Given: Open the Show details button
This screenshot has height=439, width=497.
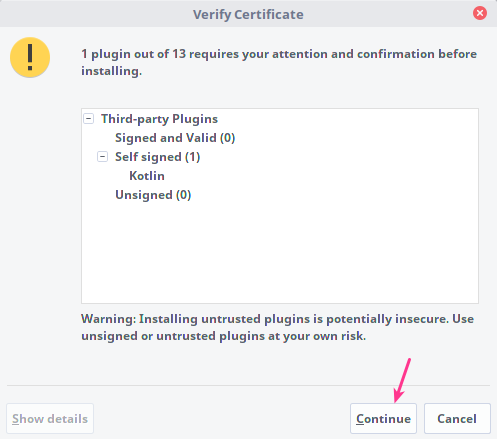Looking at the screenshot, I should 50,419.
